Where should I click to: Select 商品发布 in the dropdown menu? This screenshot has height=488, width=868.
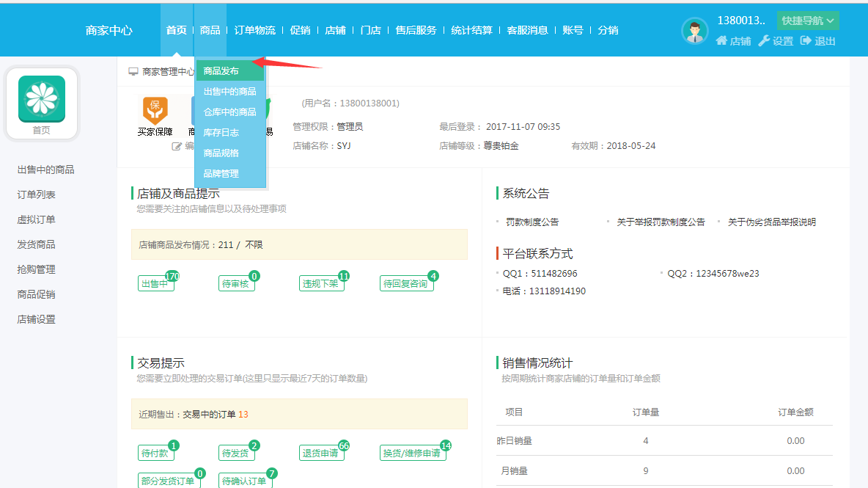pos(221,71)
